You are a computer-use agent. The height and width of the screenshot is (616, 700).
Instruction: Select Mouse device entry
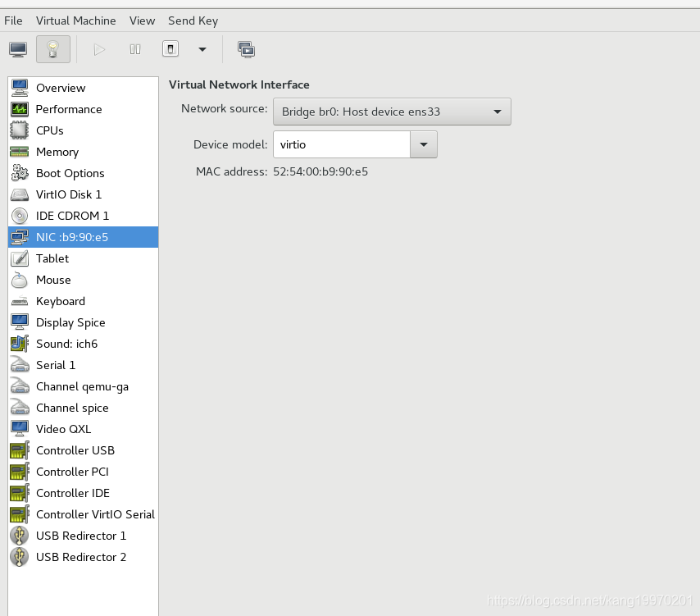84,280
